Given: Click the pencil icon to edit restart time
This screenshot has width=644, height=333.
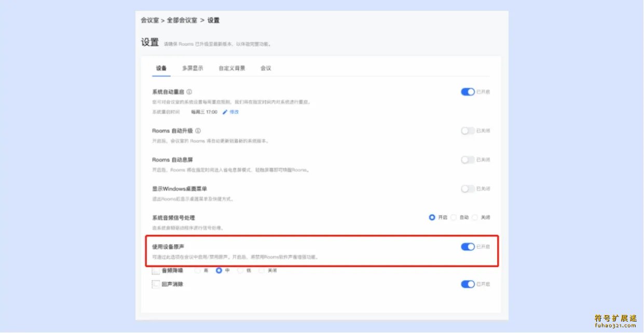Looking at the screenshot, I should [x=225, y=111].
